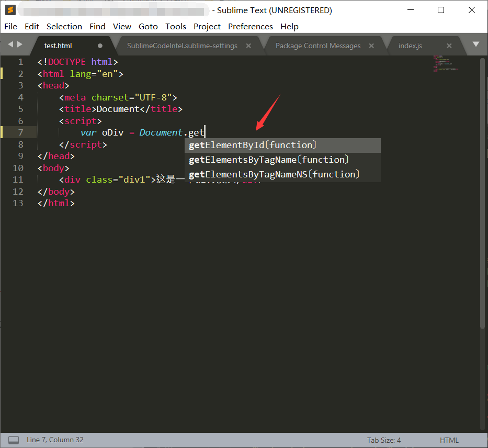Open the tab list dropdown arrow

pos(476,44)
